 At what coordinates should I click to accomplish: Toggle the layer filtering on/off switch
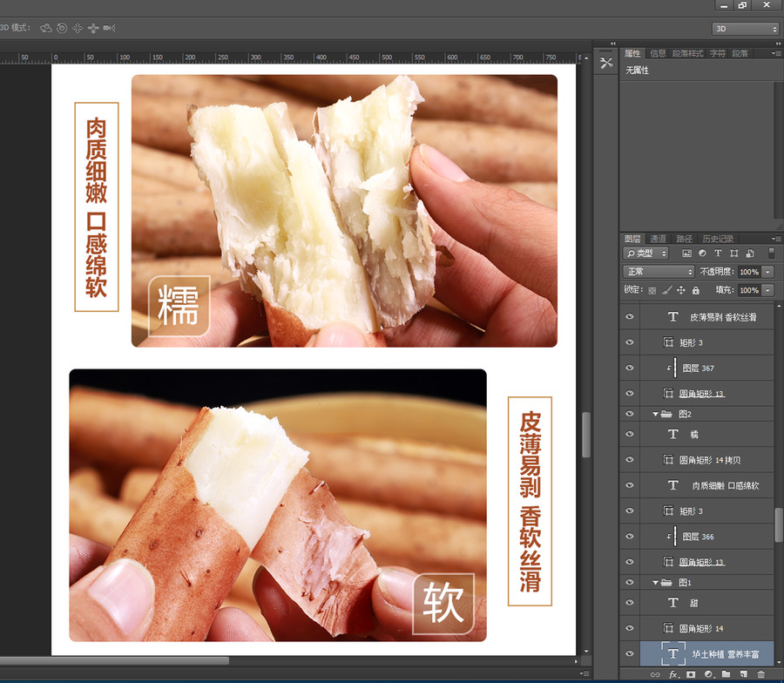[x=772, y=253]
